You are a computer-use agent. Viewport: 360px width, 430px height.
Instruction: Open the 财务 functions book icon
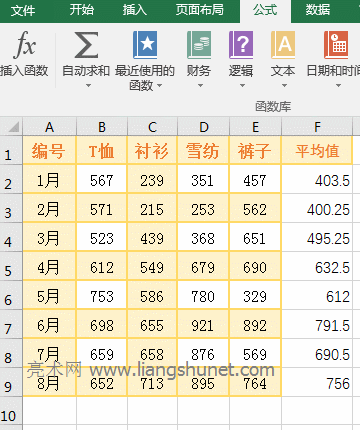[199, 45]
